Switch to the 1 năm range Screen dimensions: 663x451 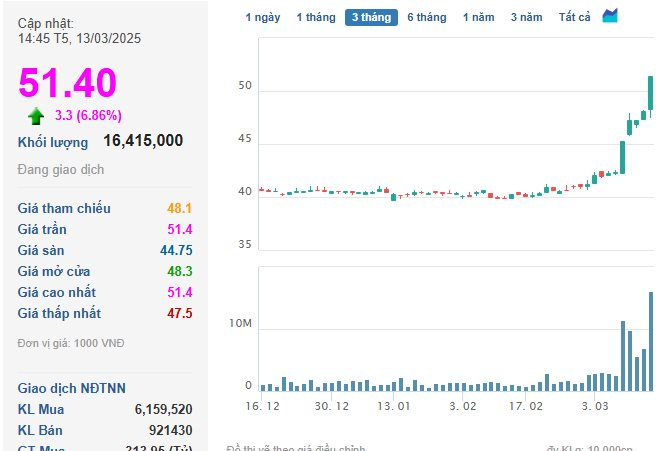pos(478,17)
